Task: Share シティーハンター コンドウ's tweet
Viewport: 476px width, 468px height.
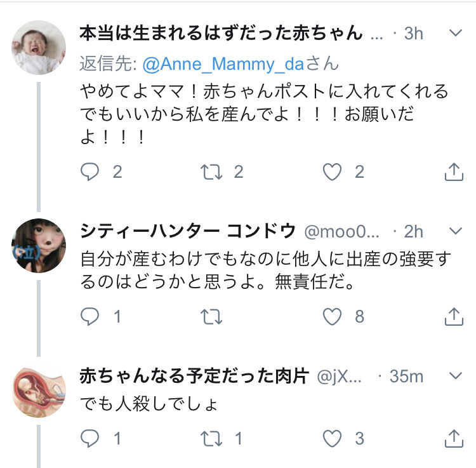Action: click(x=454, y=316)
